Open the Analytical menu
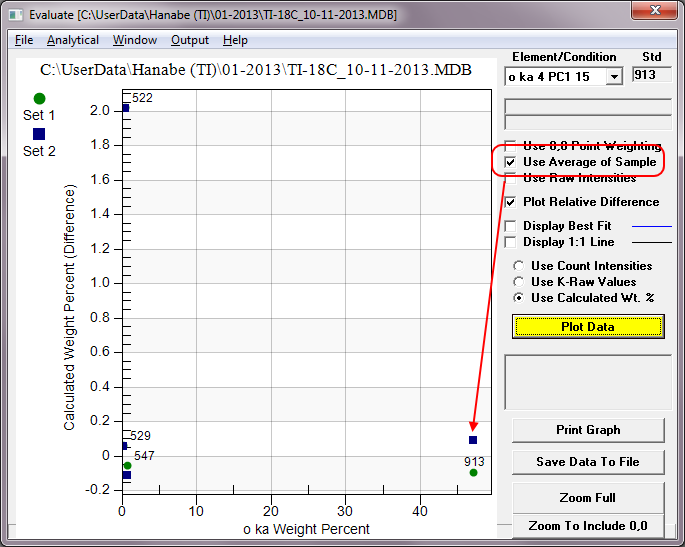Viewport: 685px width, 547px height. point(73,40)
